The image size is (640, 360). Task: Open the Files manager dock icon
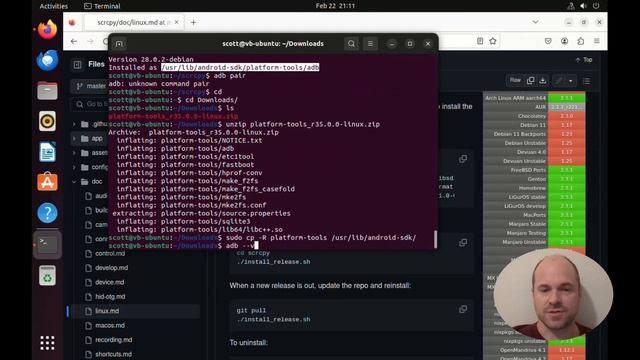pyautogui.click(x=47, y=90)
